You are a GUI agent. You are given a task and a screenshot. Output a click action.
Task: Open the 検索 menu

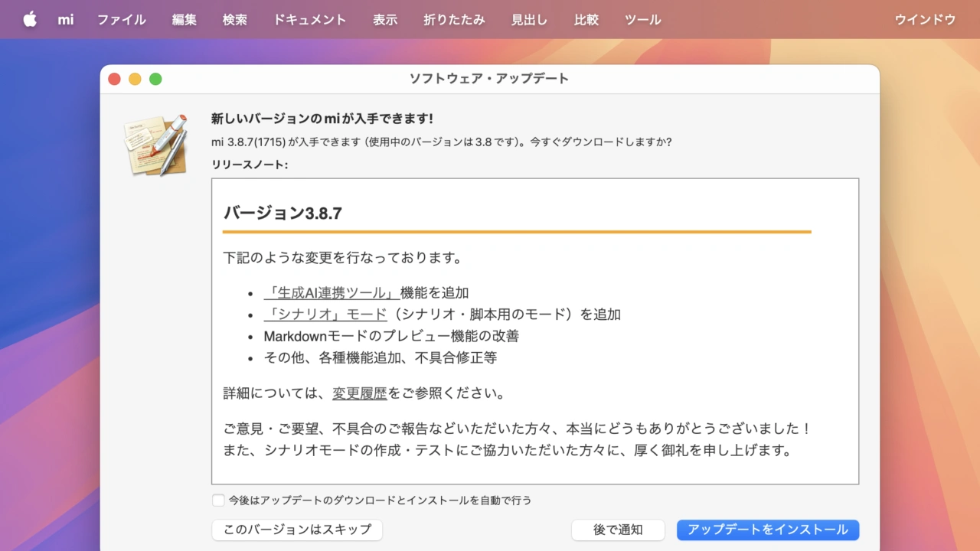[234, 20]
